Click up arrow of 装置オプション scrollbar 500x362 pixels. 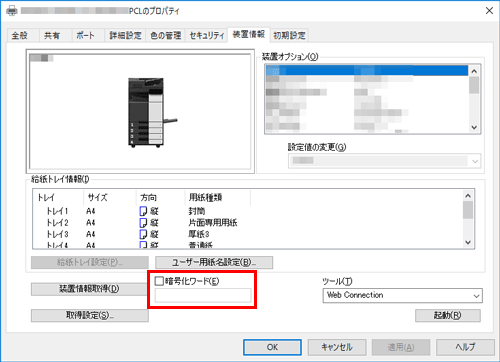[x=474, y=71]
